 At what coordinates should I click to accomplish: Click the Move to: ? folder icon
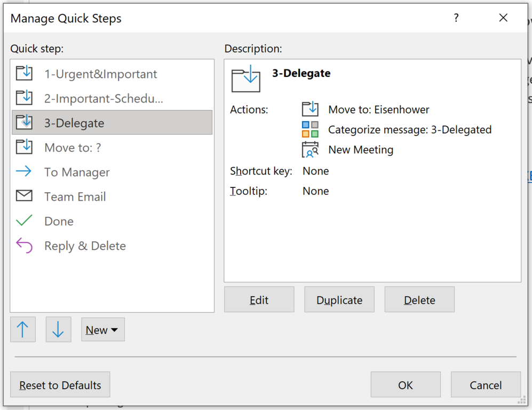tap(24, 147)
